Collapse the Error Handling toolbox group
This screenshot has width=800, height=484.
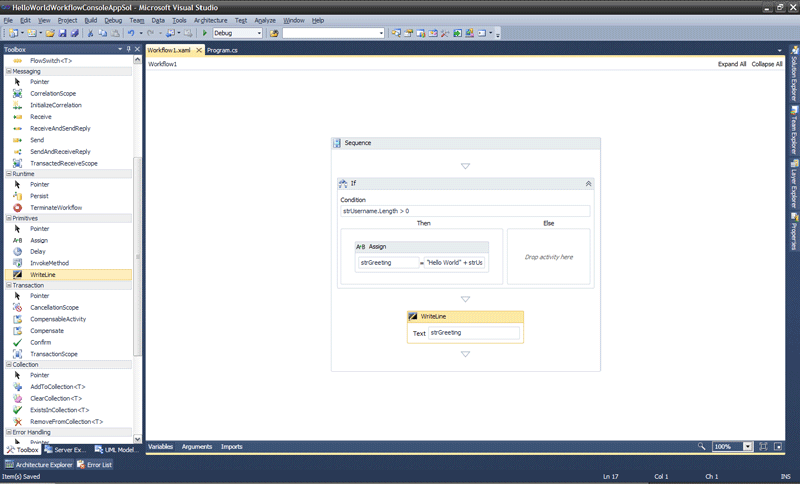[x=9, y=432]
